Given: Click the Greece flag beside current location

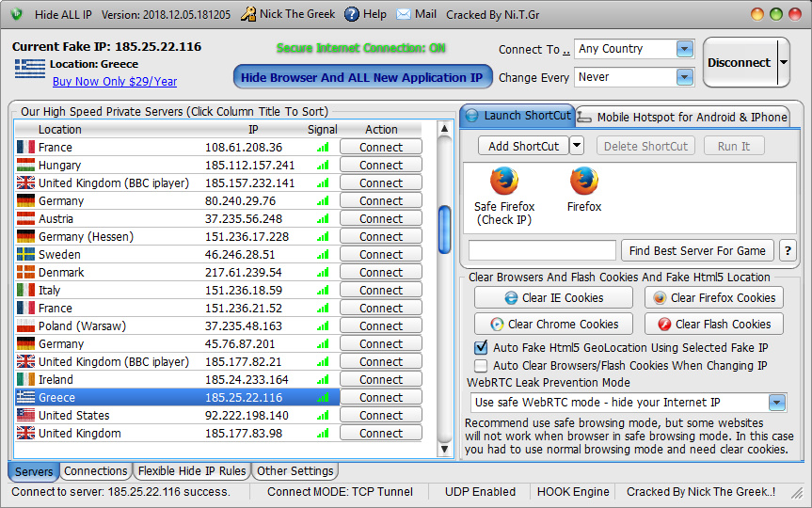Looking at the screenshot, I should pyautogui.click(x=30, y=69).
